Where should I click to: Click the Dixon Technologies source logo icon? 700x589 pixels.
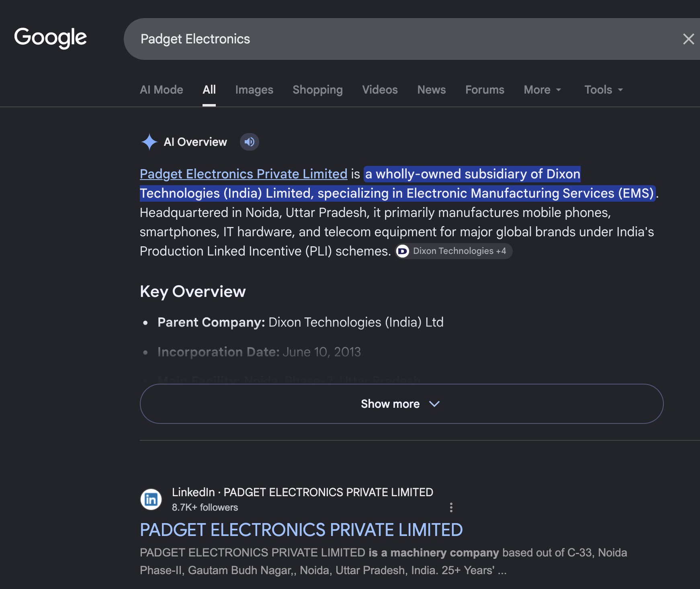point(402,251)
